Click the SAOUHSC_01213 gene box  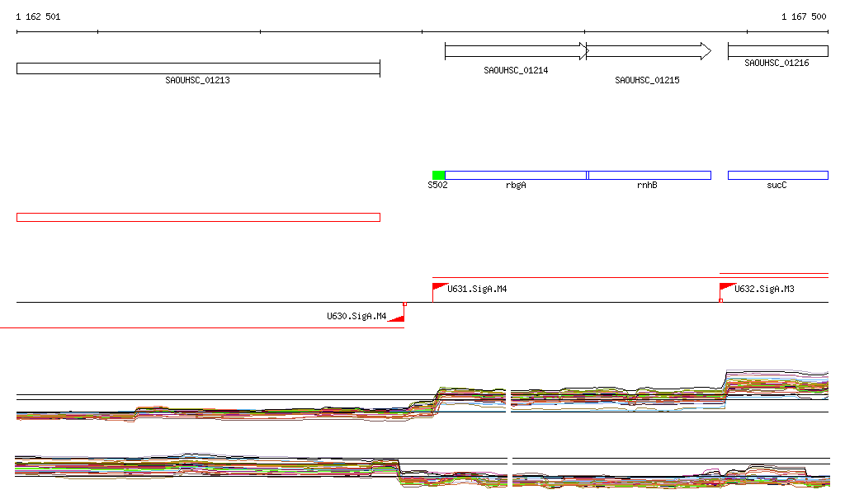[x=198, y=68]
